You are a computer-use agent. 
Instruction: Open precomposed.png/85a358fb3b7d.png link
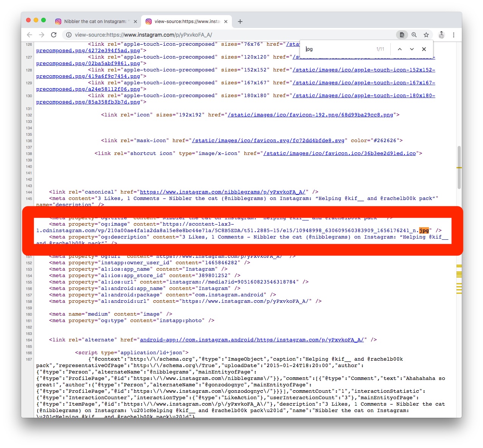pos(88,102)
